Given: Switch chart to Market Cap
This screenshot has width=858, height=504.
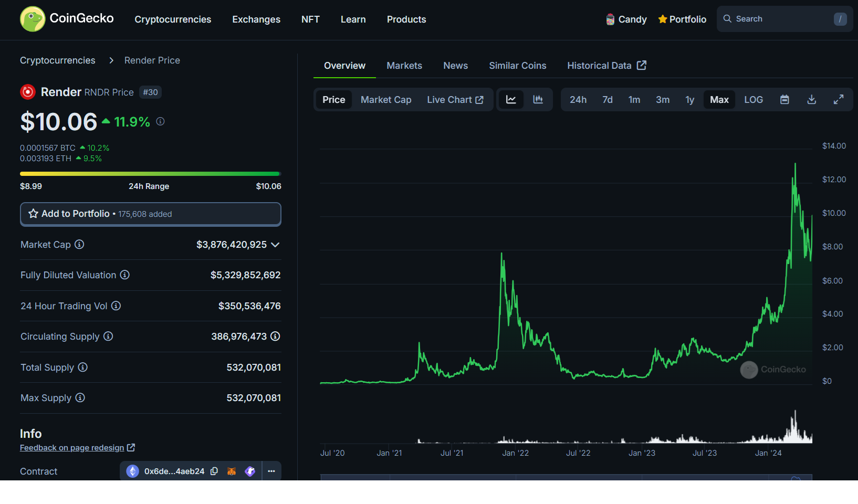Looking at the screenshot, I should click(x=386, y=99).
